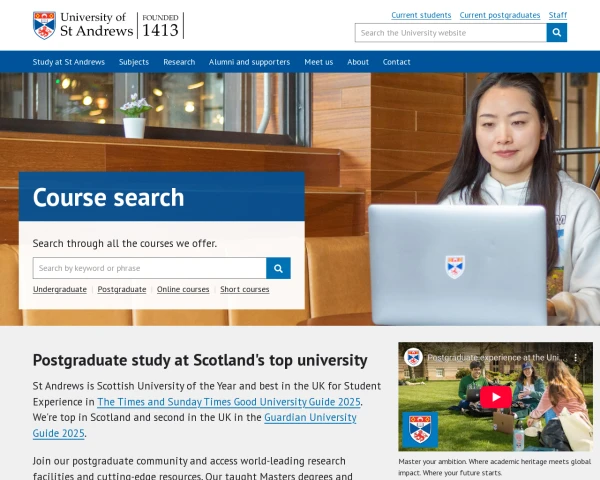
Task: Click the Contact navigation item
Action: pos(397,62)
